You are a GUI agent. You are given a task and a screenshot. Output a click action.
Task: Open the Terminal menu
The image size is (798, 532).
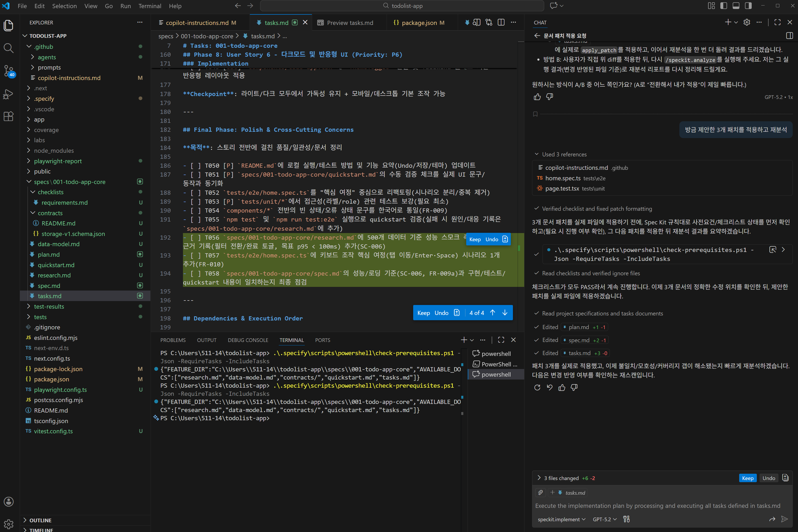[x=149, y=6]
